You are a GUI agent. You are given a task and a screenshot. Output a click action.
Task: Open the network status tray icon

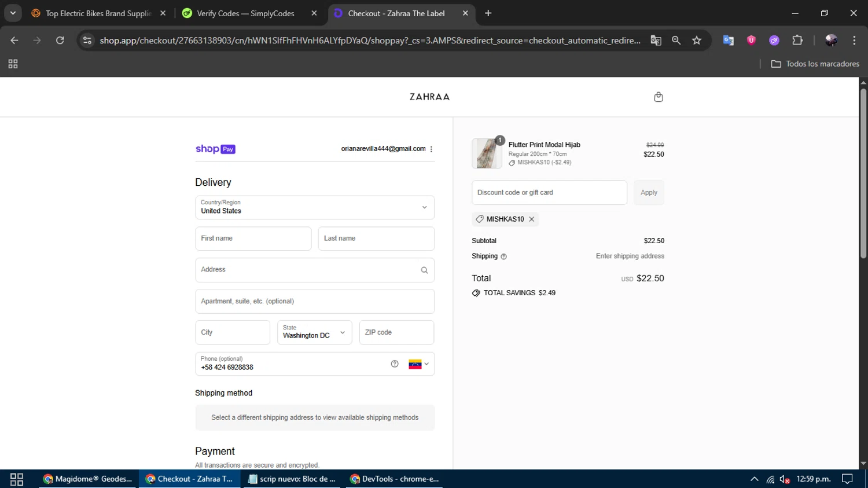[x=770, y=479]
